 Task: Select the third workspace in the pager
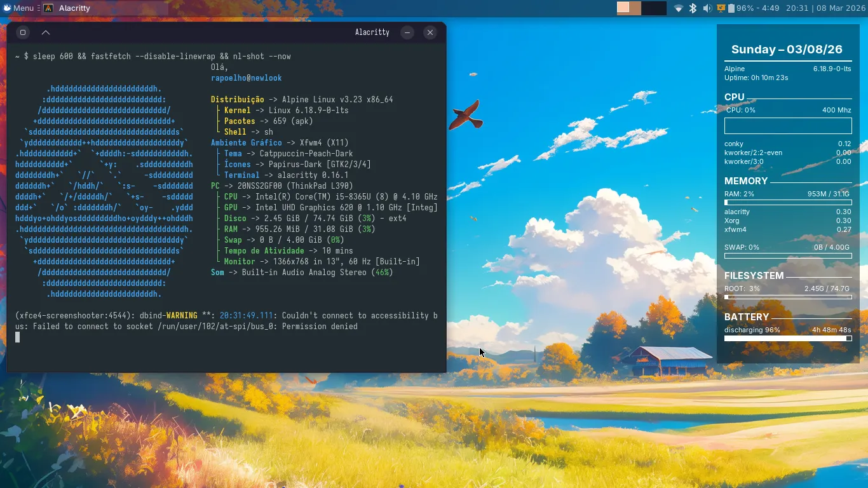(648, 8)
